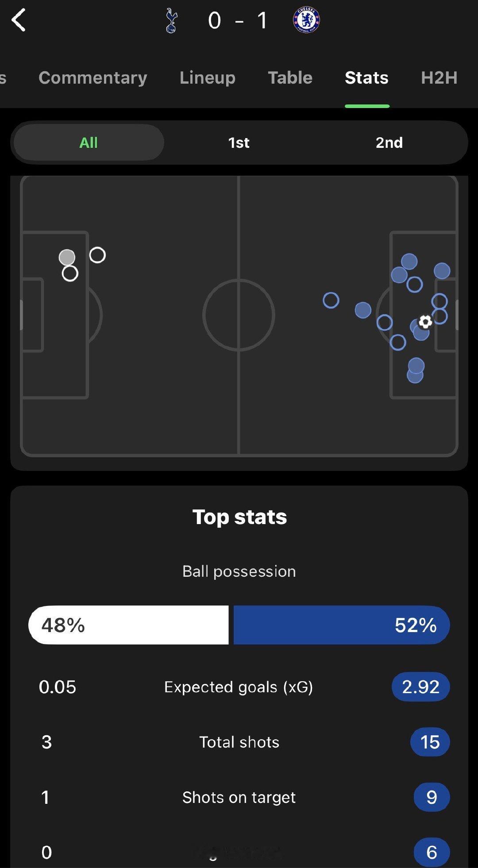Tap the filled blue shot marker outside the box

click(363, 310)
